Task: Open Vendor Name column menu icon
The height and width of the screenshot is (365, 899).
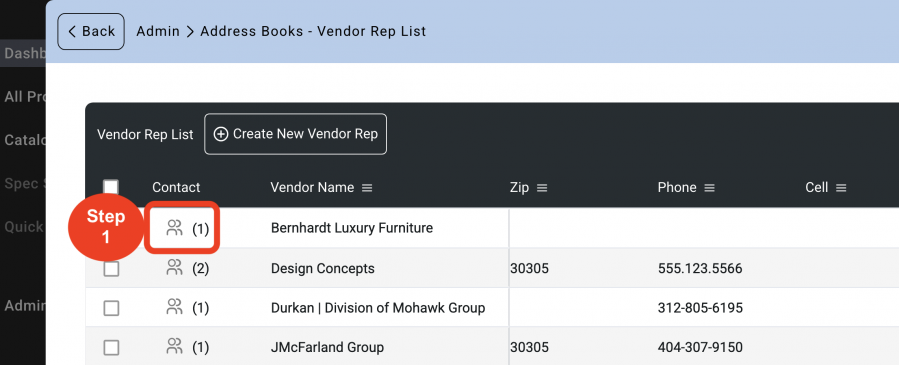Action: [x=367, y=188]
